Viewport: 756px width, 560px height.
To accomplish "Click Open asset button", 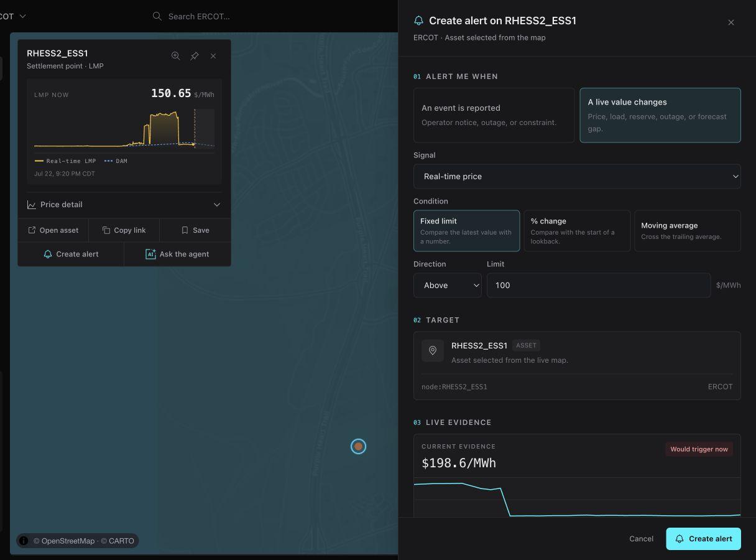I will click(x=53, y=230).
